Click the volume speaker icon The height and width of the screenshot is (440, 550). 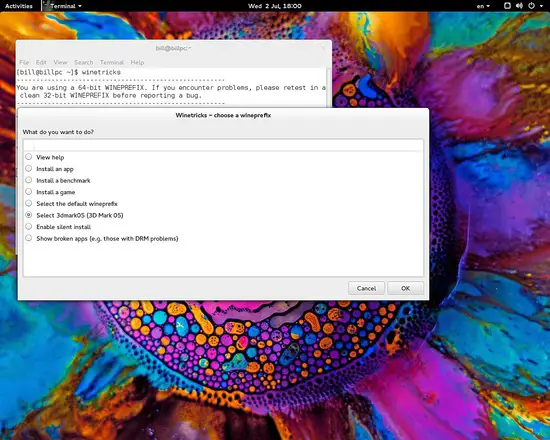point(519,6)
